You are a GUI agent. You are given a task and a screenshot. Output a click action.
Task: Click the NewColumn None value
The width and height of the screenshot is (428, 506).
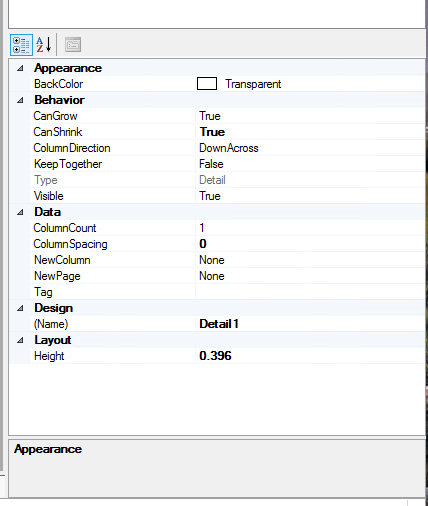point(212,260)
